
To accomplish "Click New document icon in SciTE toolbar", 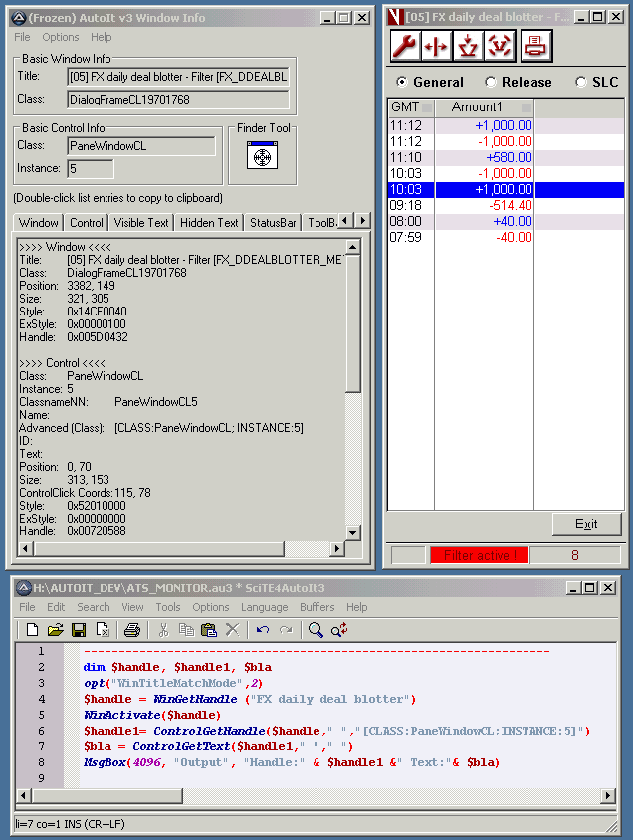I will pyautogui.click(x=32, y=630).
